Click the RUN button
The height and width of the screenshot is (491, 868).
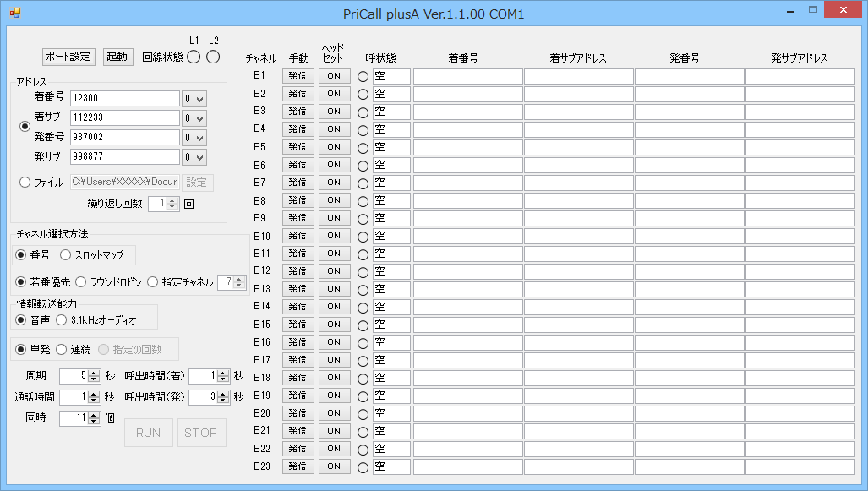click(x=149, y=433)
